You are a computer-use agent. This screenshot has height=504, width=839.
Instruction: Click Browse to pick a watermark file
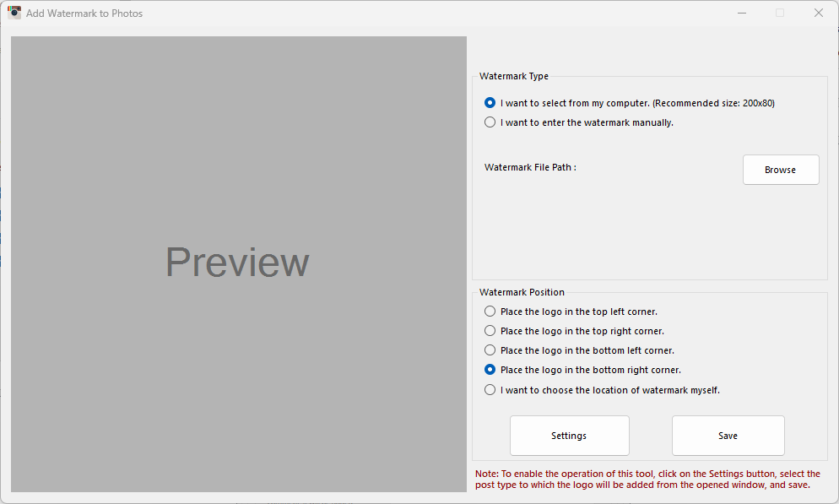(780, 170)
